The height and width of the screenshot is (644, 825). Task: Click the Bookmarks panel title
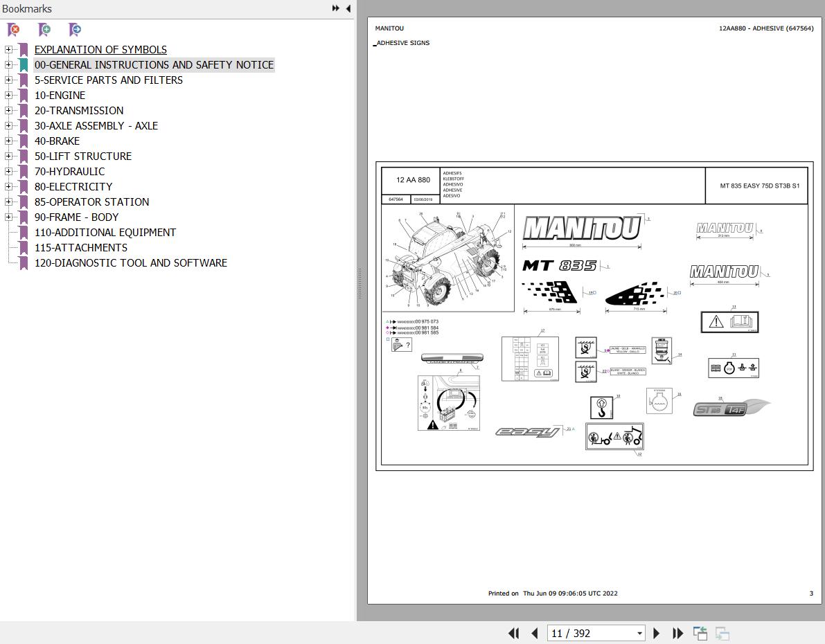coord(27,8)
